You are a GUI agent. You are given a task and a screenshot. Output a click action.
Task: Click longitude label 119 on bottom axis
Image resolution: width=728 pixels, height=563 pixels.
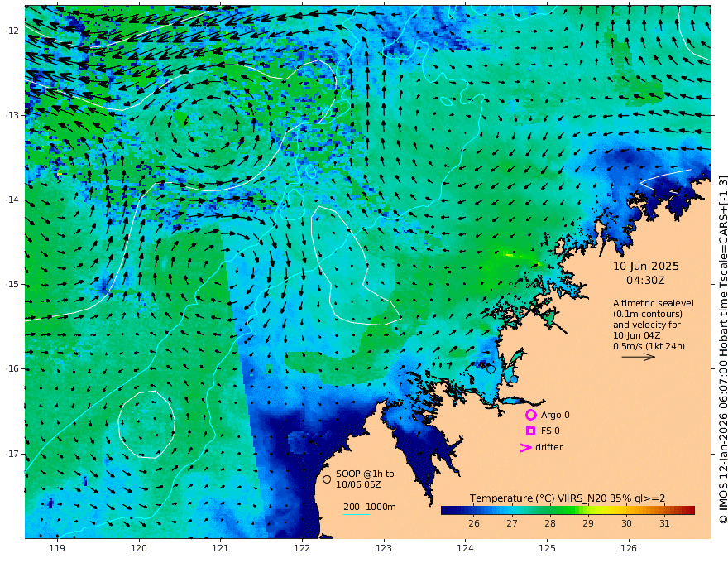point(57,549)
